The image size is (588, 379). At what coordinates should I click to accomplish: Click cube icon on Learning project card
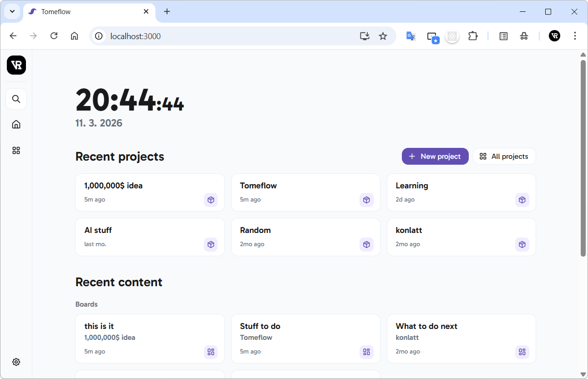point(522,200)
